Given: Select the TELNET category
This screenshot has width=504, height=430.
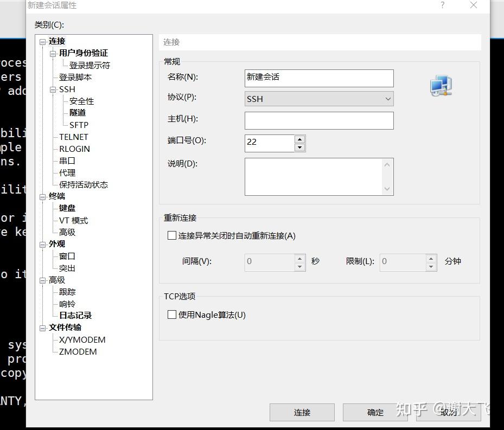Looking at the screenshot, I should tap(73, 137).
